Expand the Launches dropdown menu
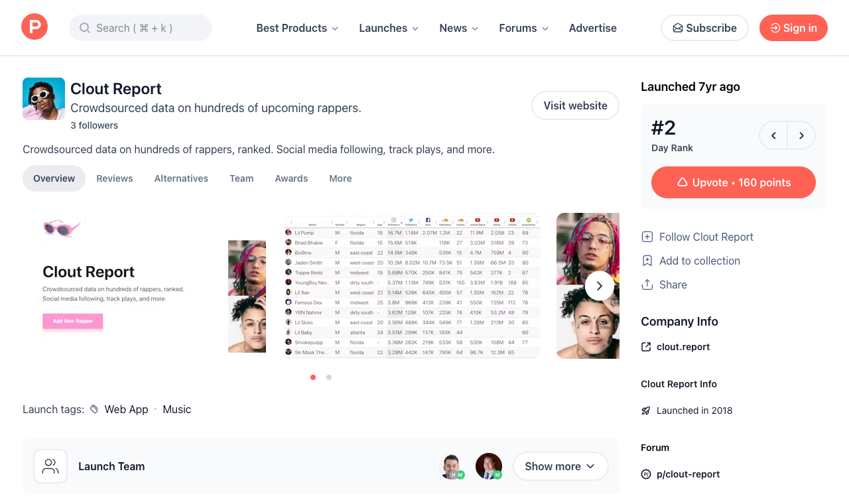The height and width of the screenshot is (504, 849). (x=389, y=28)
